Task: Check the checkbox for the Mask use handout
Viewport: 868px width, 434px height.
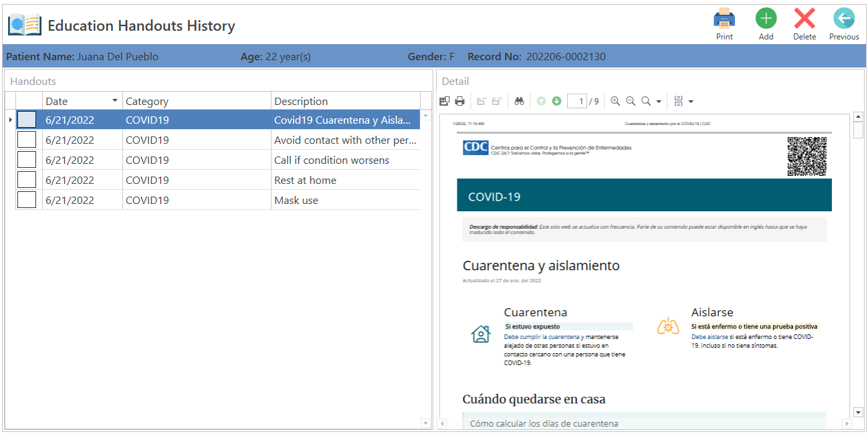Action: pos(27,199)
